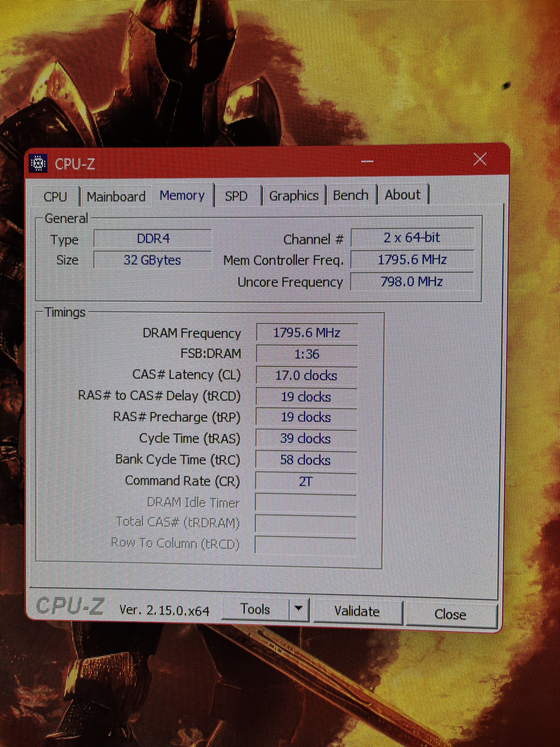The image size is (560, 747).
Task: Click the Size 32 GBytes field
Action: pos(153,260)
